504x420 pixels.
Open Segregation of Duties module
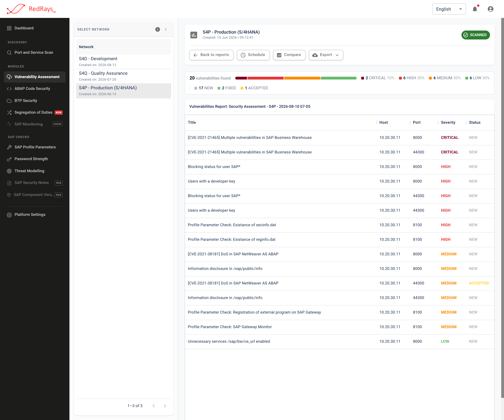point(35,112)
